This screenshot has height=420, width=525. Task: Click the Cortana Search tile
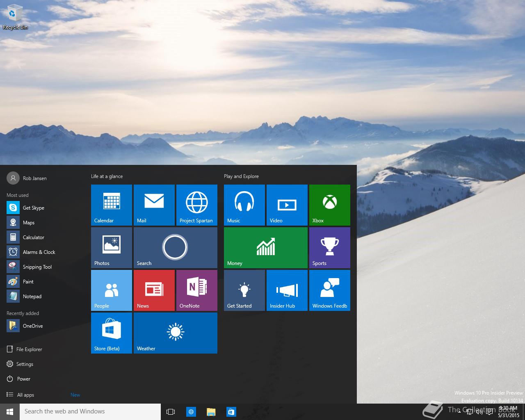point(176,248)
